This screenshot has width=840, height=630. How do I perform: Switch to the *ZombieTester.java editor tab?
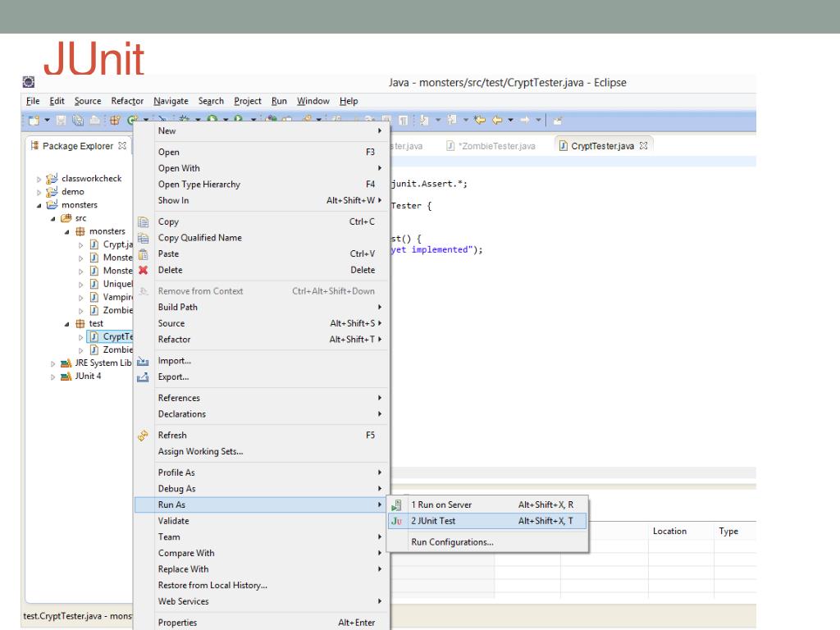click(x=491, y=146)
